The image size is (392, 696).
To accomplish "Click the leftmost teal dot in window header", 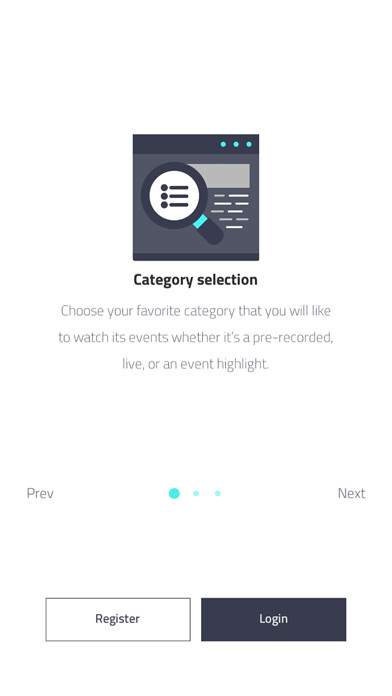I will pyautogui.click(x=223, y=144).
